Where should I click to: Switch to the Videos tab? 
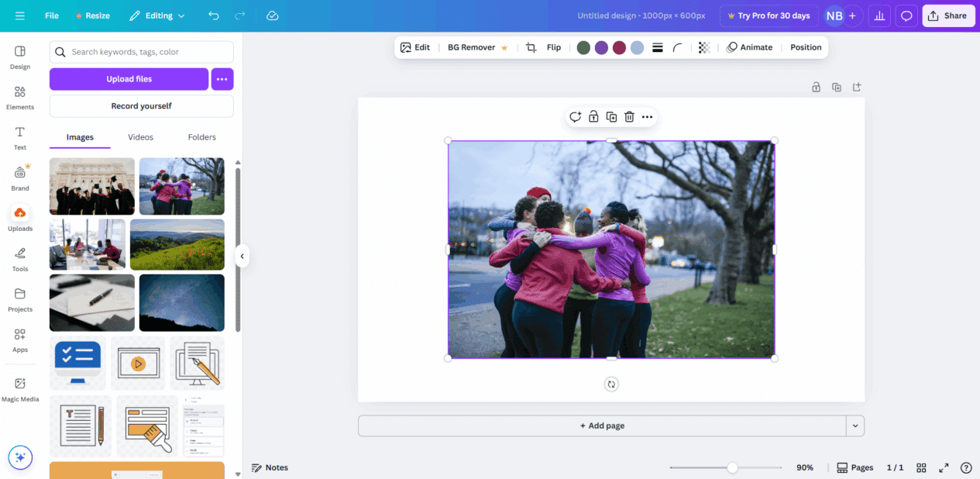click(140, 136)
